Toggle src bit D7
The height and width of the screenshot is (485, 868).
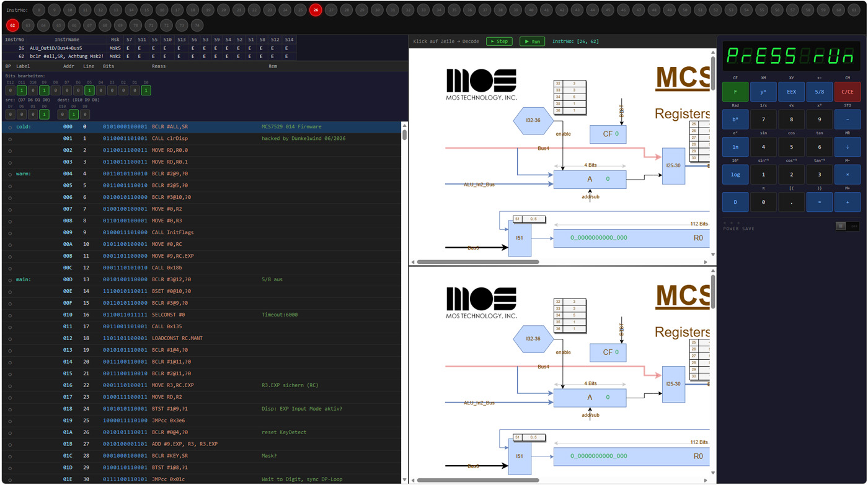[x=10, y=115]
